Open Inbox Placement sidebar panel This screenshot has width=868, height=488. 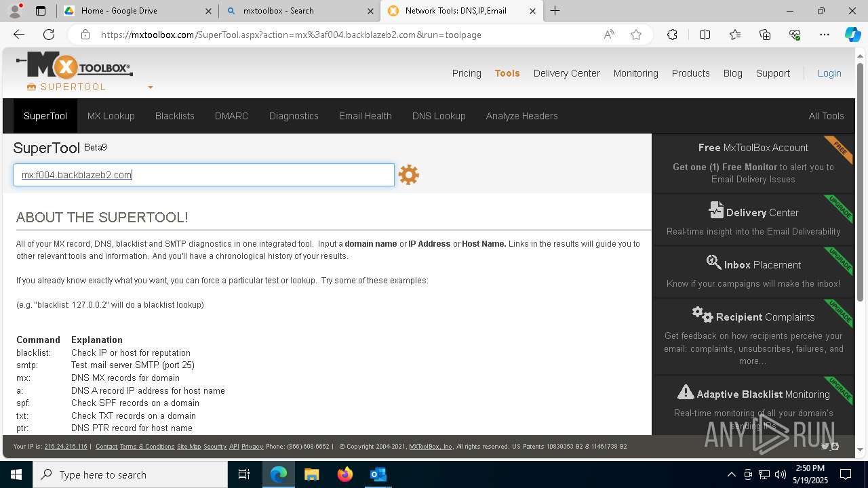[753, 272]
